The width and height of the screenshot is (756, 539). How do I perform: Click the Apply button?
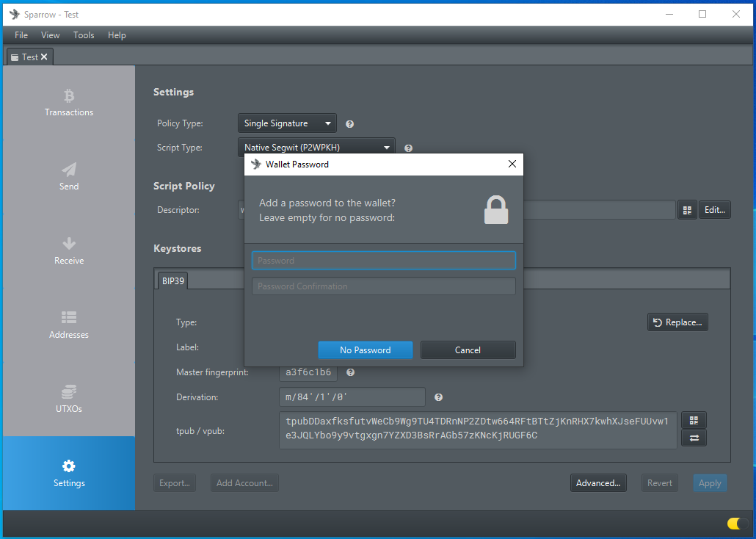[710, 483]
